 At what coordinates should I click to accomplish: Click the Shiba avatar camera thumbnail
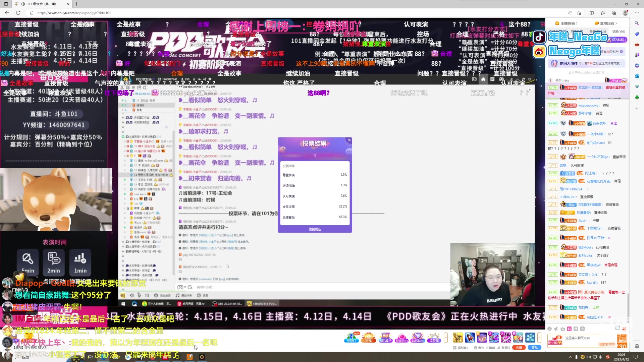coord(56,200)
